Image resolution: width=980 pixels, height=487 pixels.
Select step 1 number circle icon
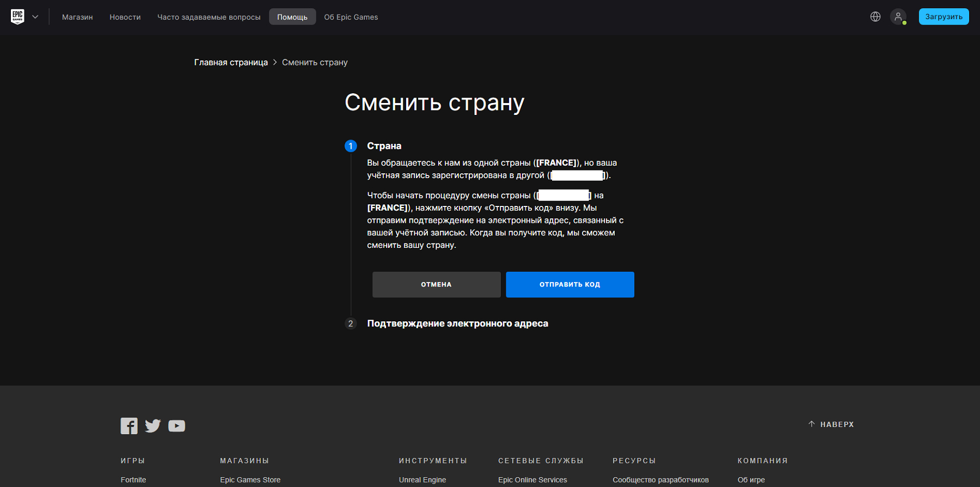pos(351,146)
